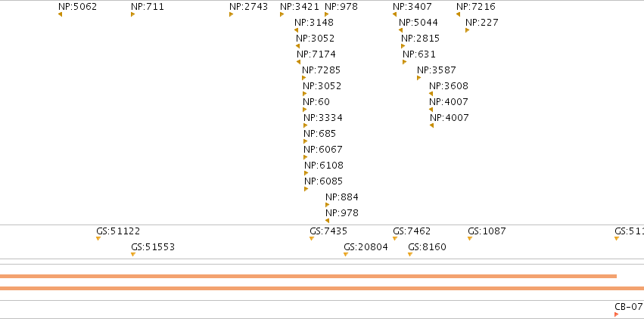Pick the NP:3421 feature

282,14
